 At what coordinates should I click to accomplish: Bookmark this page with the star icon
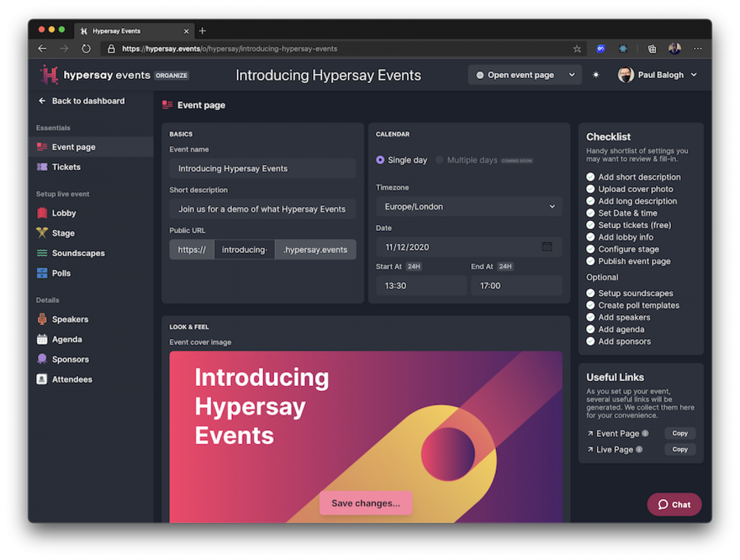click(577, 49)
